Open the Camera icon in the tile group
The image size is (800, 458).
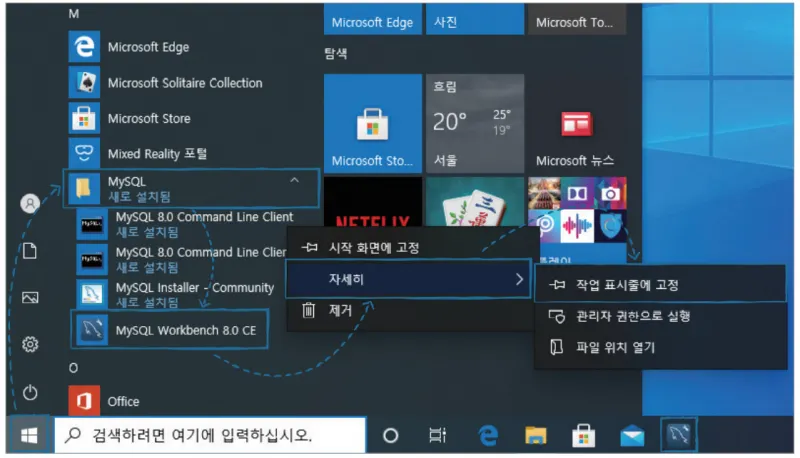tap(610, 193)
